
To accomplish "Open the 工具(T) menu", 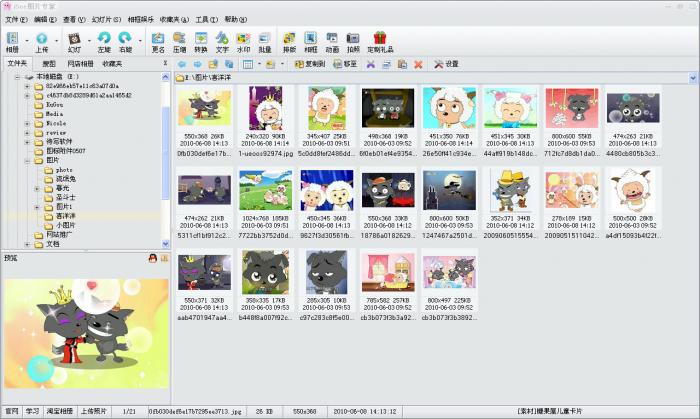I will pos(206,20).
